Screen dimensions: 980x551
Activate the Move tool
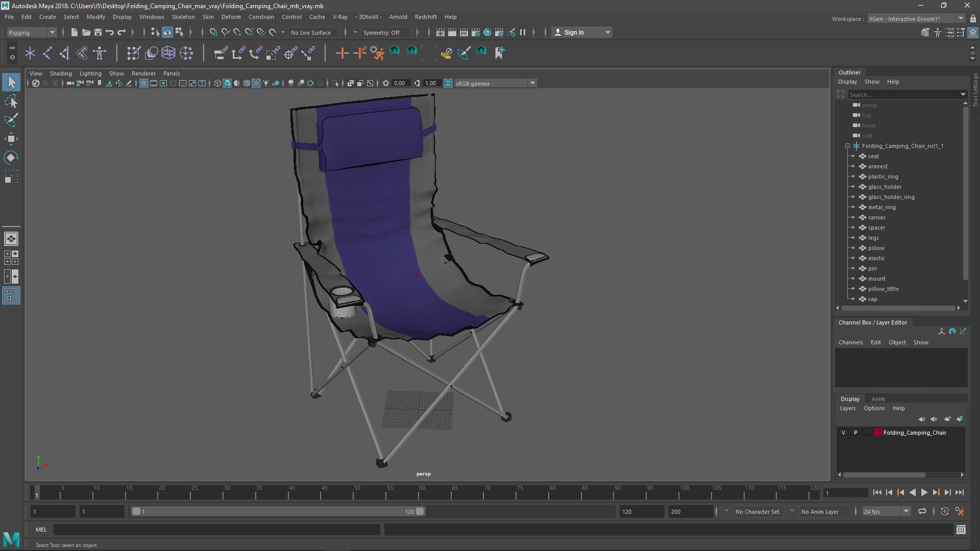coord(11,139)
